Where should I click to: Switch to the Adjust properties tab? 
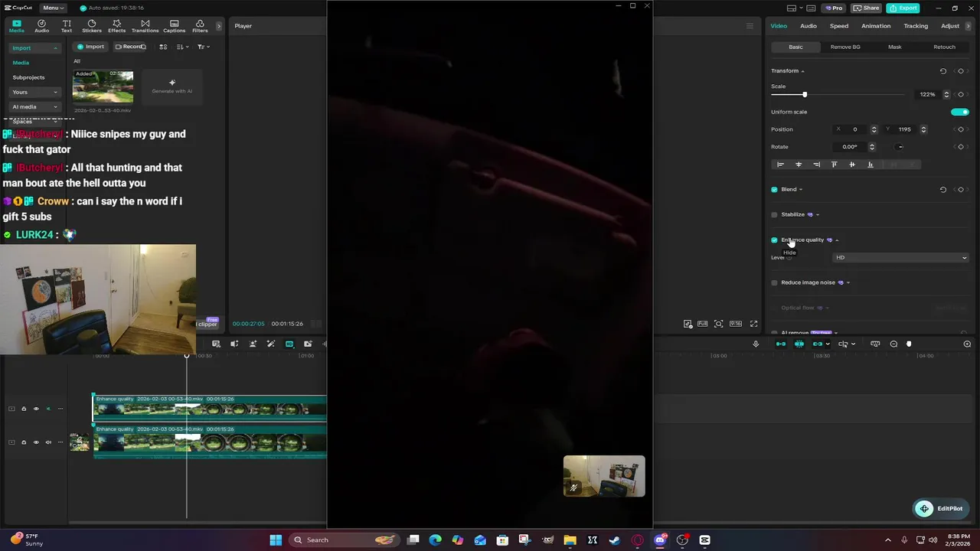pyautogui.click(x=950, y=26)
